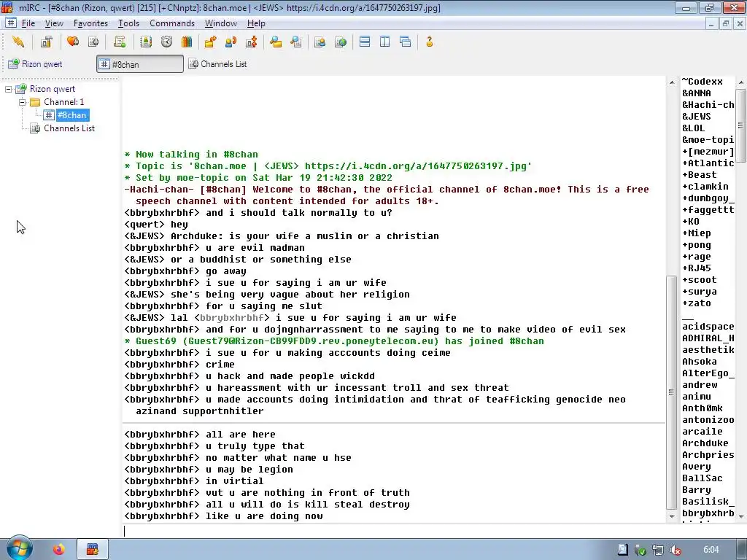Open the Commands menu
This screenshot has height=560, width=747.
tap(172, 23)
